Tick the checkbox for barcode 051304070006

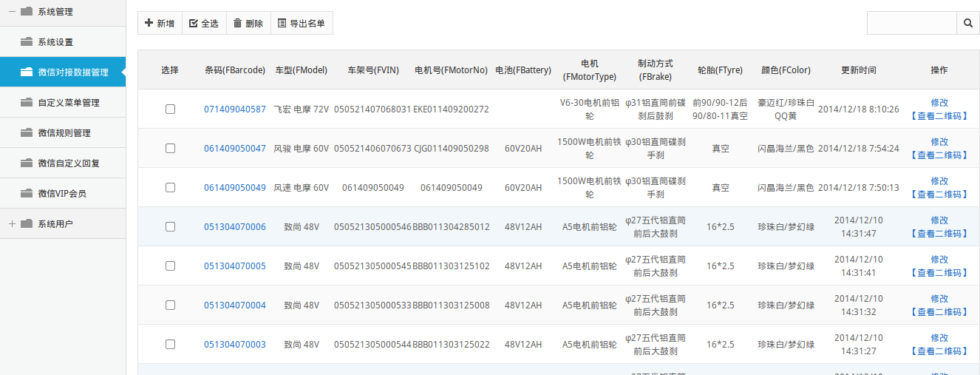(x=170, y=226)
